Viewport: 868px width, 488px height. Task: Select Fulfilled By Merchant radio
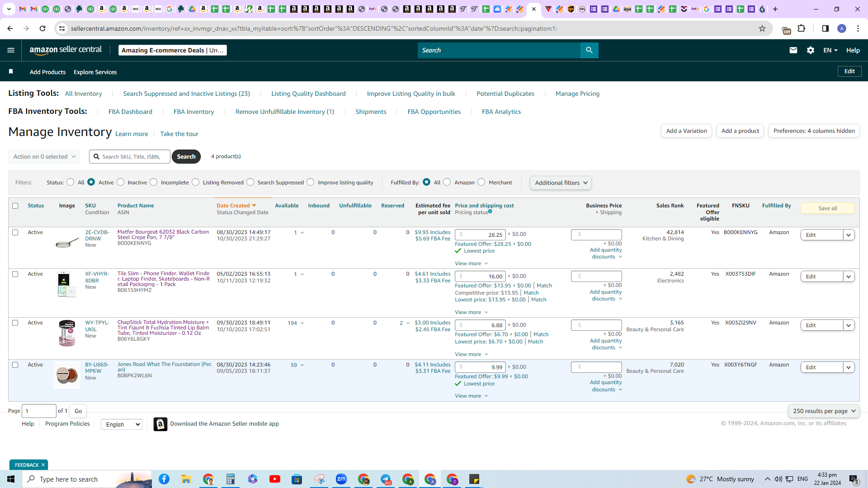point(481,182)
